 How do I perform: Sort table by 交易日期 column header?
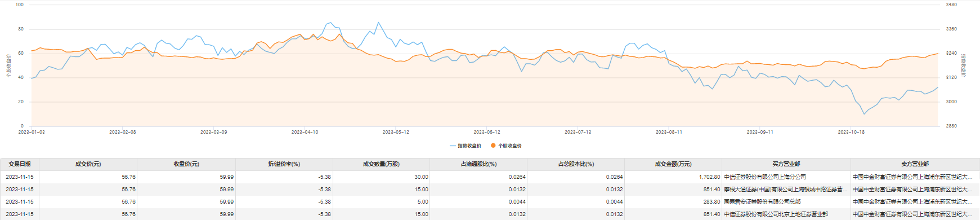pos(20,164)
